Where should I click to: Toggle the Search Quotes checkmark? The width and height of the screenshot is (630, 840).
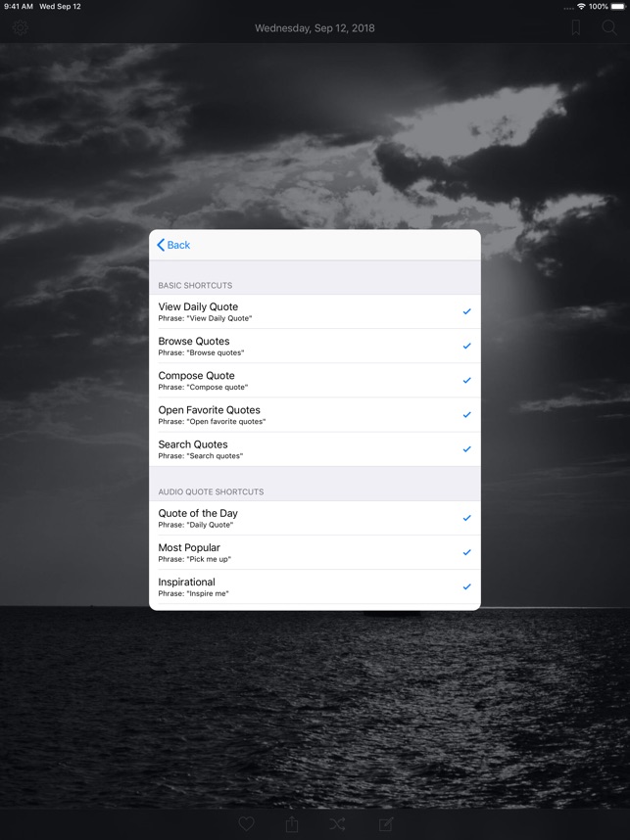click(x=467, y=449)
